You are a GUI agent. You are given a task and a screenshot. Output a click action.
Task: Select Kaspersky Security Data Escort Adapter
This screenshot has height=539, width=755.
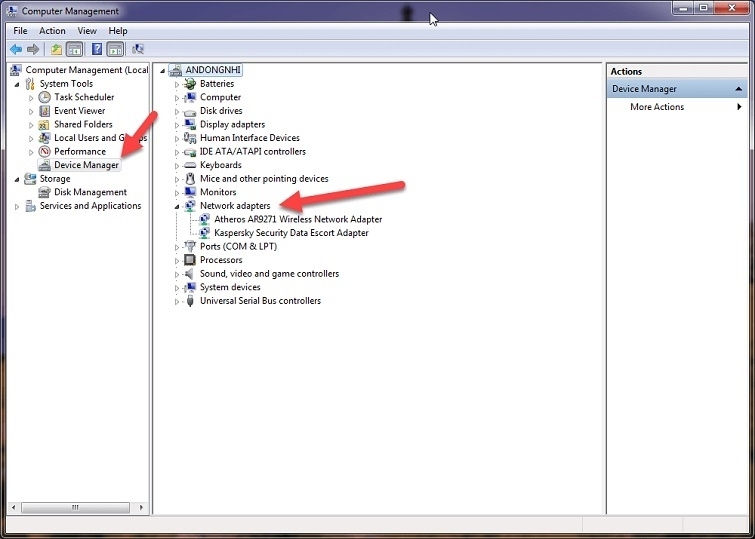tap(291, 233)
